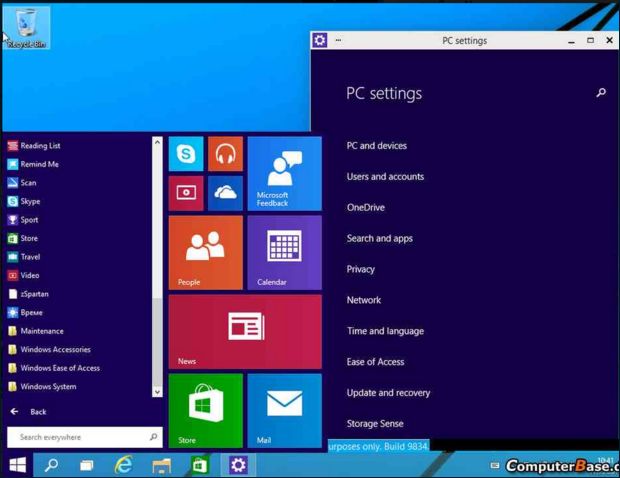Click app list scrollbar down arrow
The image size is (620, 478).
point(157,392)
